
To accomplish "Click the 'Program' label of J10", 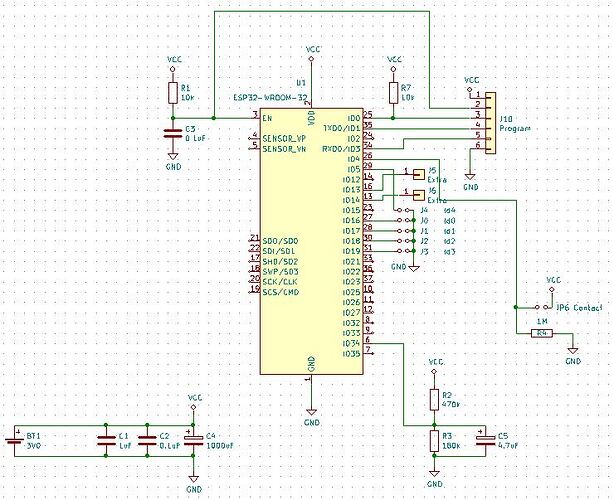I will [x=515, y=128].
